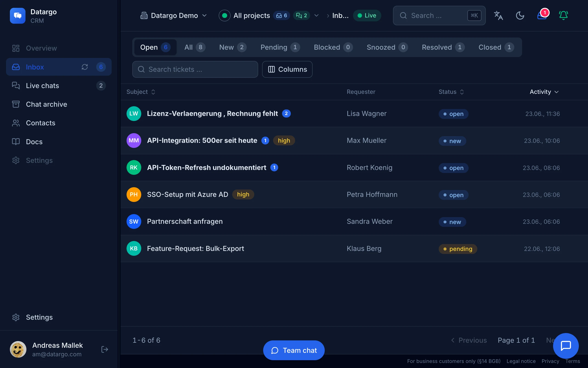Open the Overview sidebar item
The image size is (588, 368).
point(59,48)
